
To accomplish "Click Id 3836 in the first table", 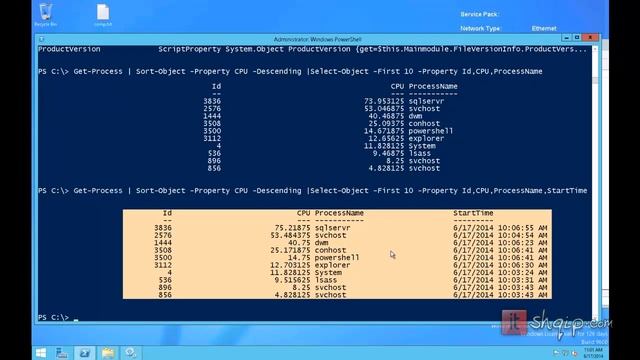I will point(212,101).
